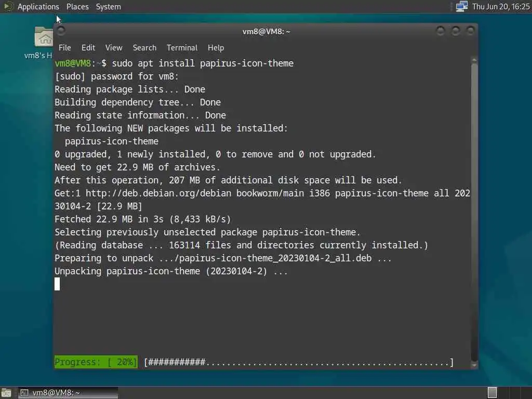The height and width of the screenshot is (399, 532).
Task: Open the terminal File menu
Action: 64,48
